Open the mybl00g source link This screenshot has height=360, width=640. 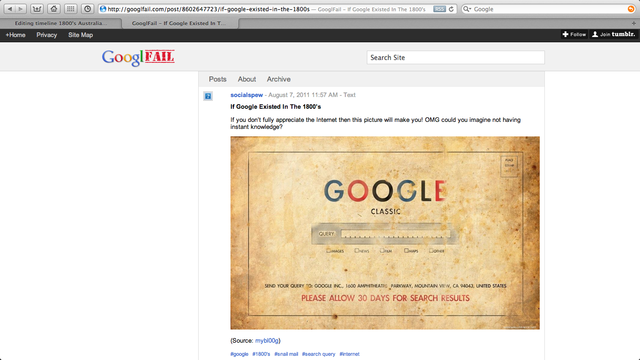tap(267, 340)
